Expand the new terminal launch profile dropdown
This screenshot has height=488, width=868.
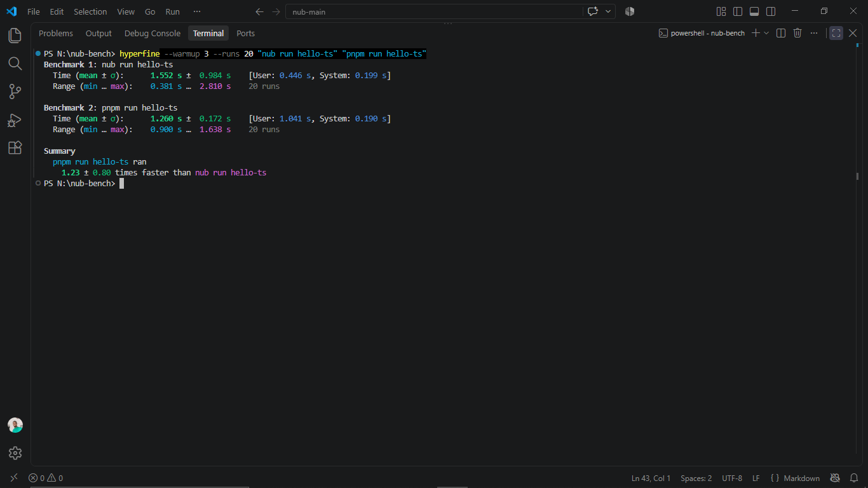766,33
